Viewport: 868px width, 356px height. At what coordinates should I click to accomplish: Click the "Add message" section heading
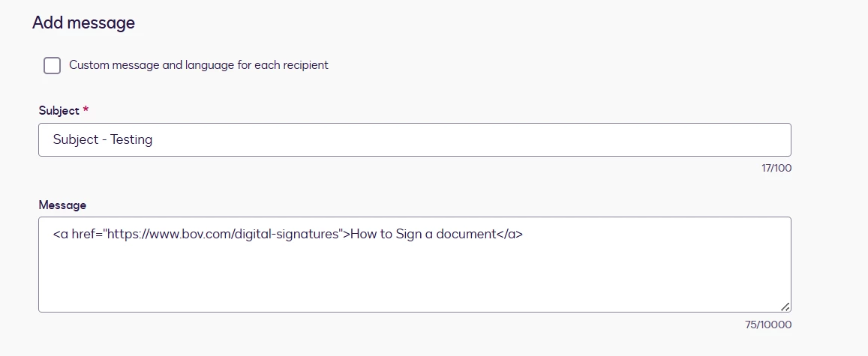coord(83,23)
